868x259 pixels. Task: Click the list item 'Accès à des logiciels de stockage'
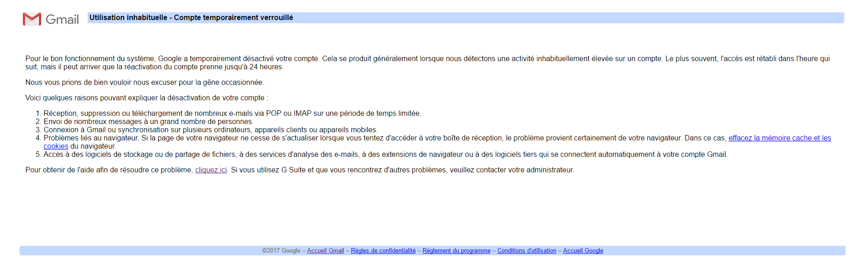386,155
